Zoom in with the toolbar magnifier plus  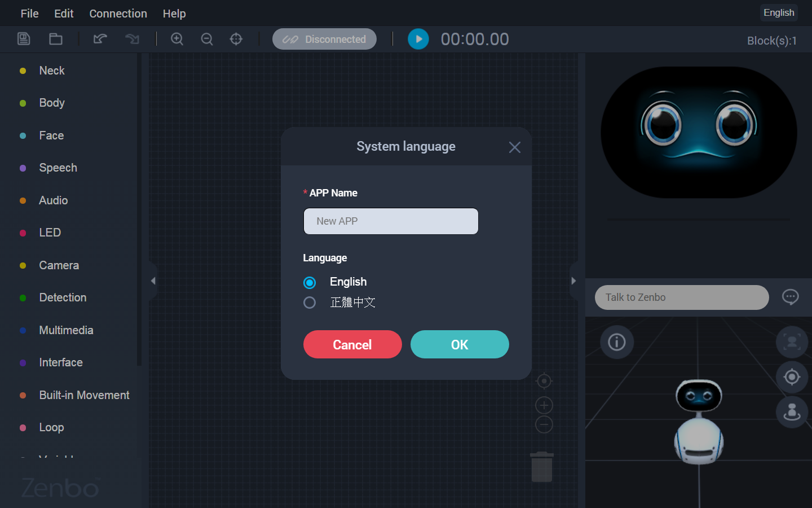click(177, 39)
